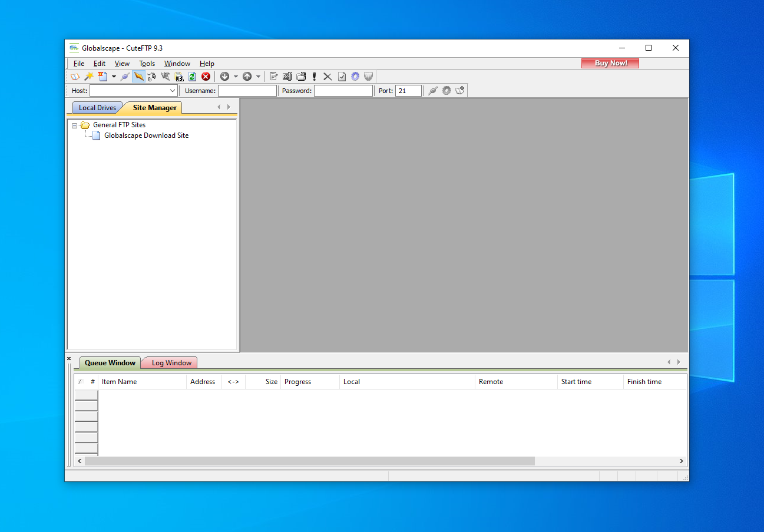Select Globalscape Download Site entry

[146, 135]
